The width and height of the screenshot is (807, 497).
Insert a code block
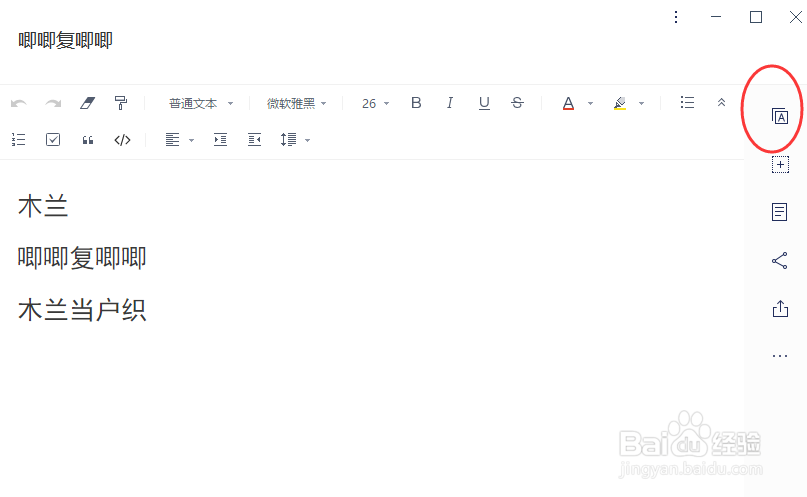pos(122,140)
